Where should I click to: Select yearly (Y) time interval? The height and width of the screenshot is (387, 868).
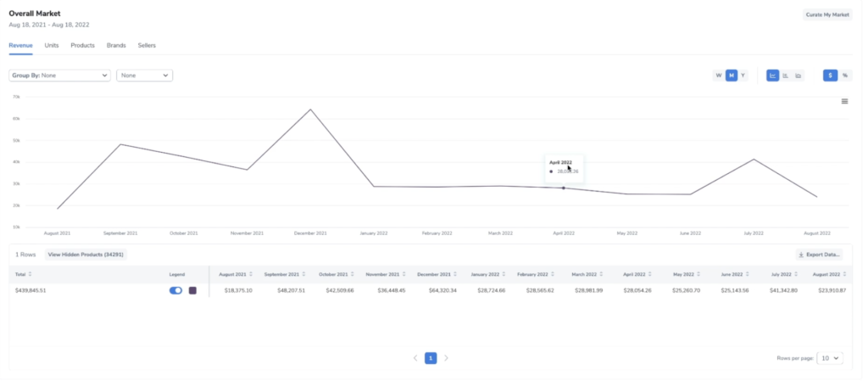[743, 76]
